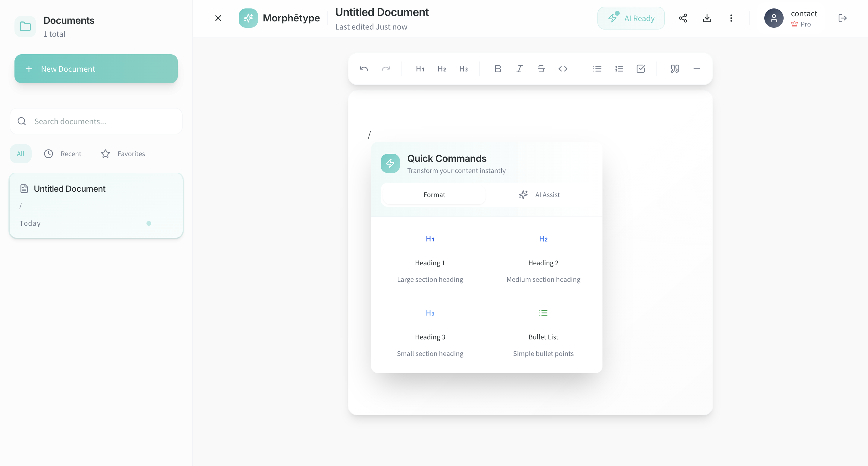868x466 pixels.
Task: Download the document
Action: 707,18
